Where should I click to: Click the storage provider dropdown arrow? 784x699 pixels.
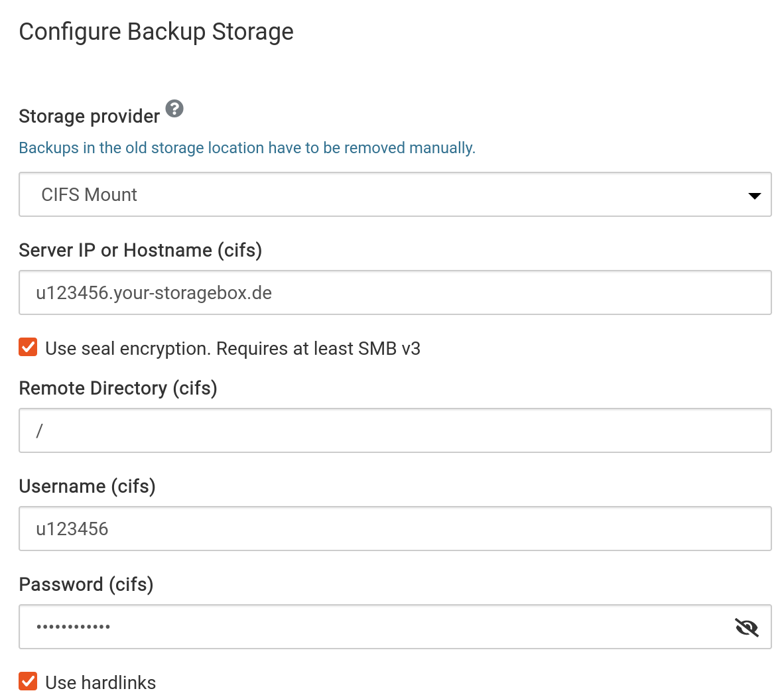[754, 195]
